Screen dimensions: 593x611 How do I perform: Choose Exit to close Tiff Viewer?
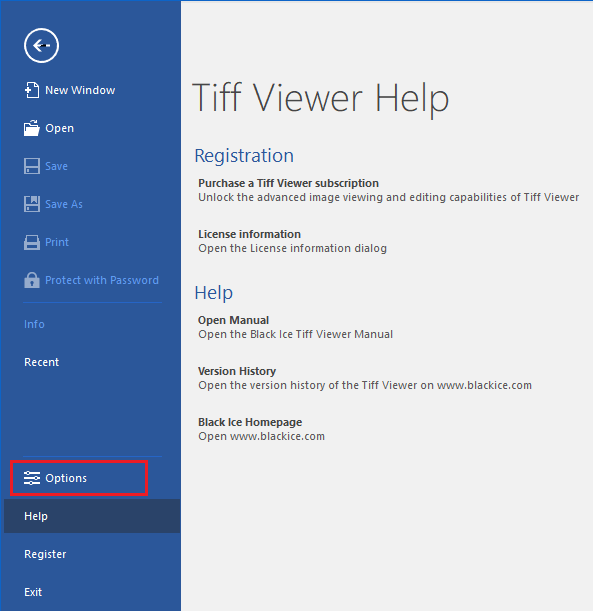coord(33,592)
